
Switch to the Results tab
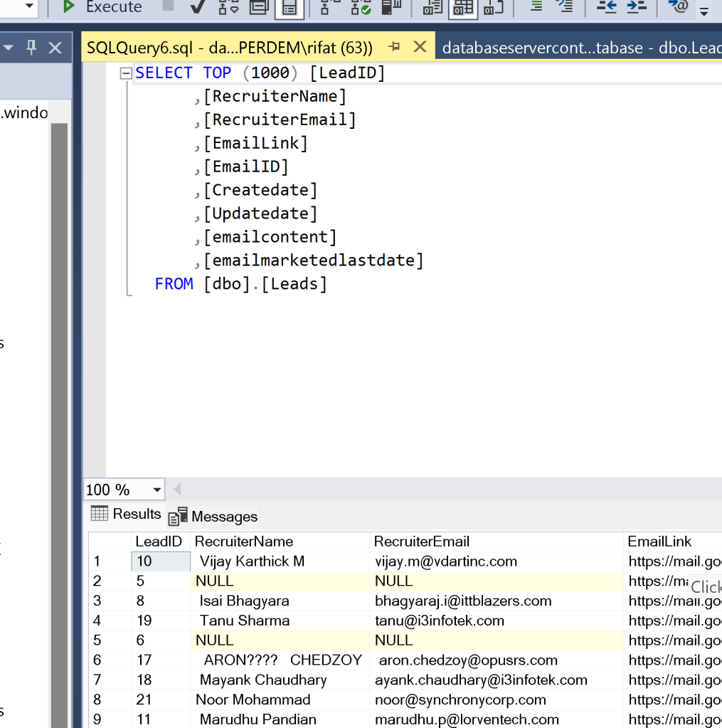126,515
